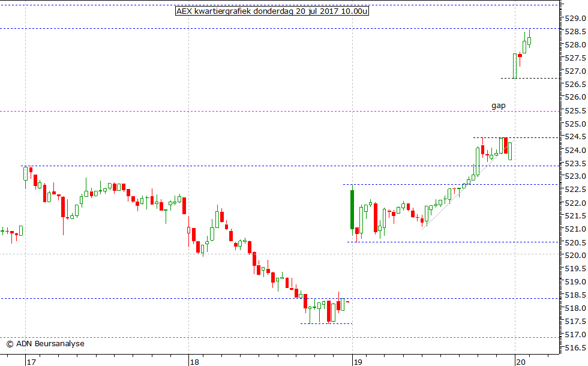Click price label 522.0 on the axis

click(x=575, y=203)
